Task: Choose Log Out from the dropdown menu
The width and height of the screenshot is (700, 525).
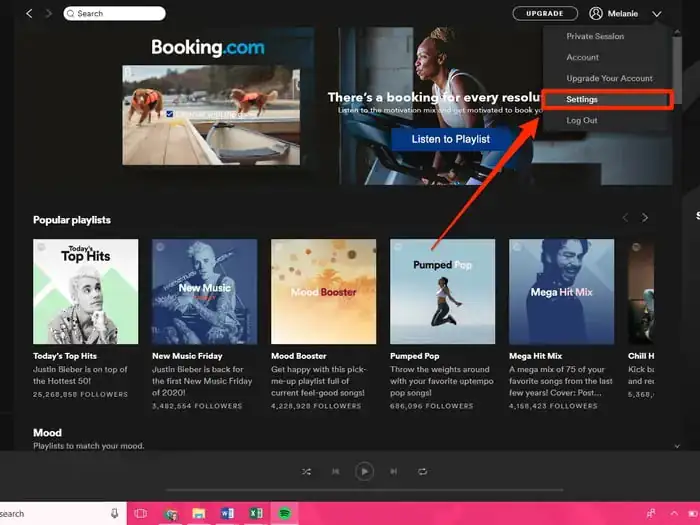Action: [x=582, y=120]
